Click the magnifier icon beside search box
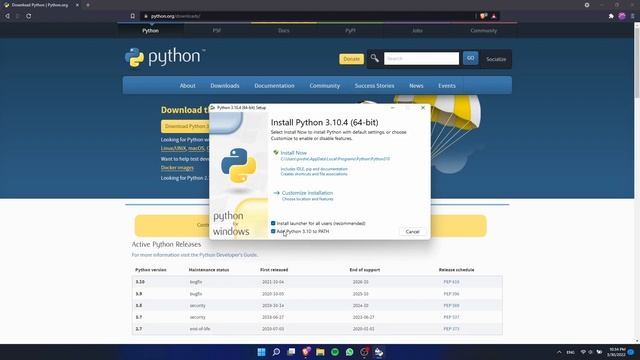The image size is (640, 360). (x=374, y=58)
